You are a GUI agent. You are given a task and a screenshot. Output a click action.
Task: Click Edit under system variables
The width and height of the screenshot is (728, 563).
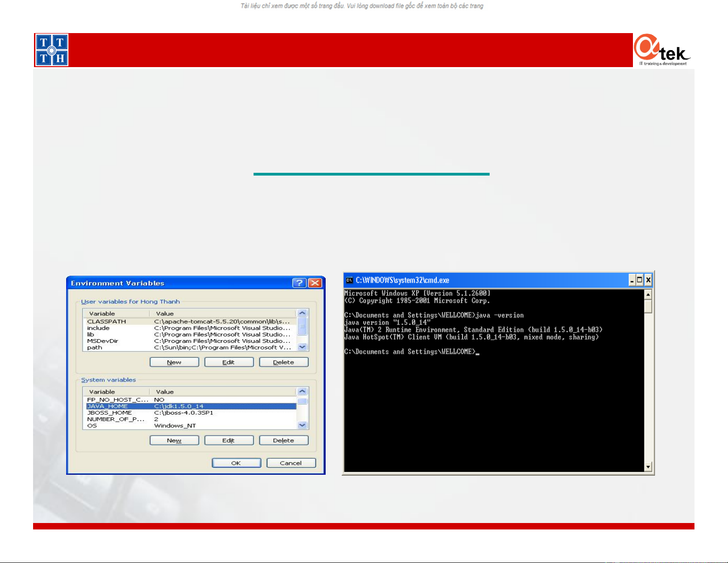coord(229,440)
